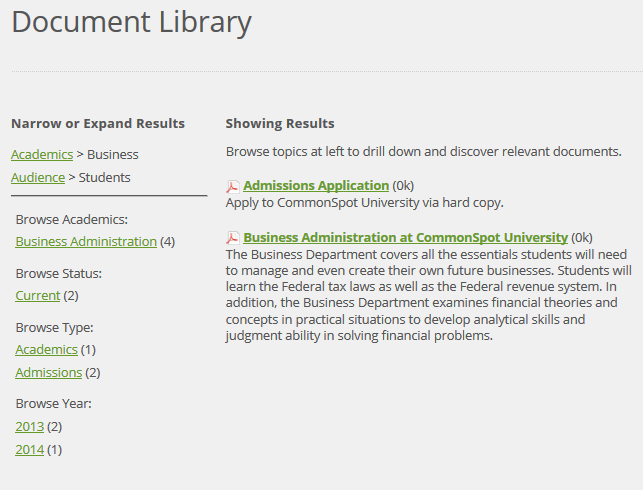Viewport: 643px width, 490px height.
Task: Open Business Administration at CommonSpot University link
Action: pyautogui.click(x=405, y=237)
